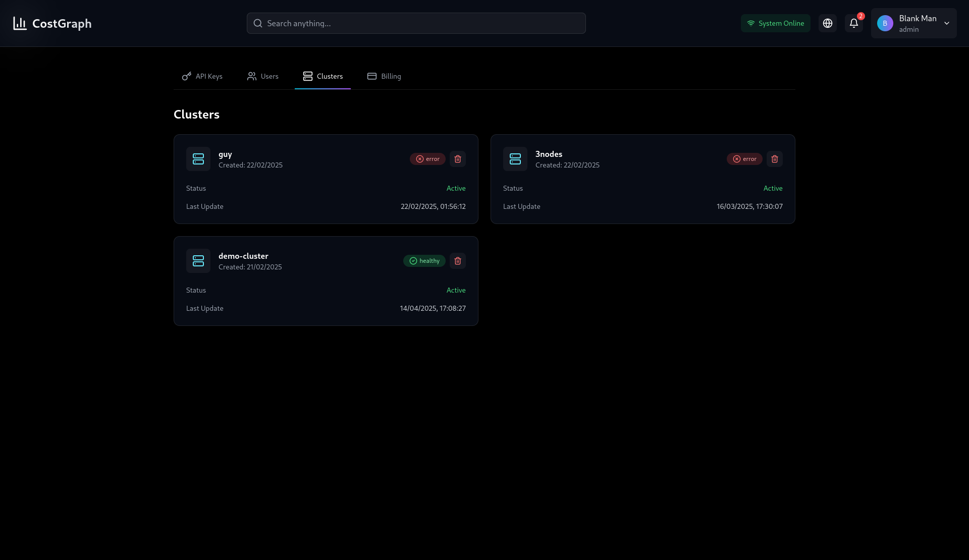The width and height of the screenshot is (969, 560).
Task: Go to the Billing tab
Action: pos(384,76)
